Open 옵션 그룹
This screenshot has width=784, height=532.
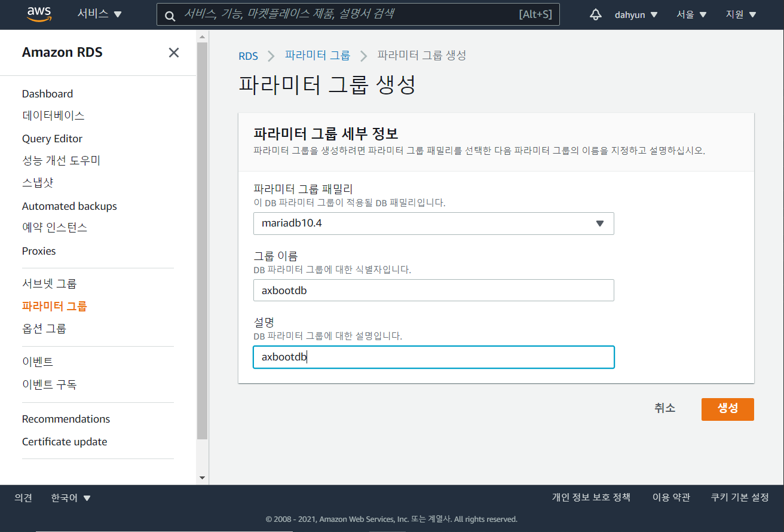44,329
